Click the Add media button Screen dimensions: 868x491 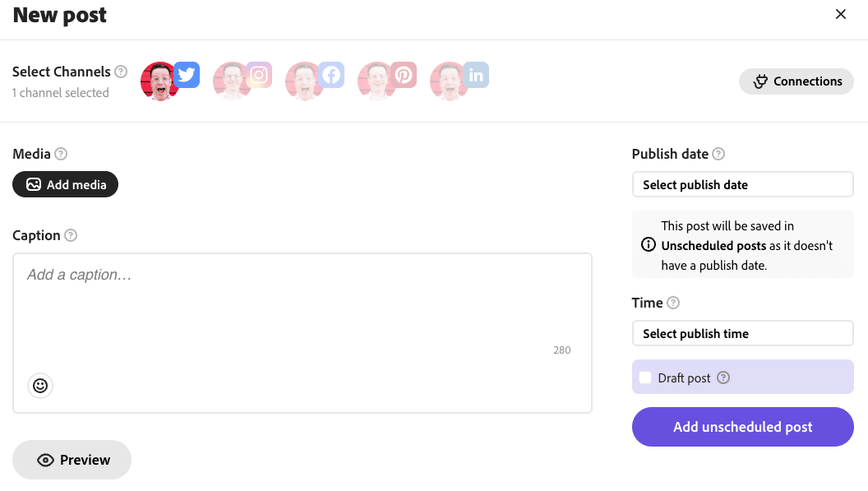pos(66,185)
